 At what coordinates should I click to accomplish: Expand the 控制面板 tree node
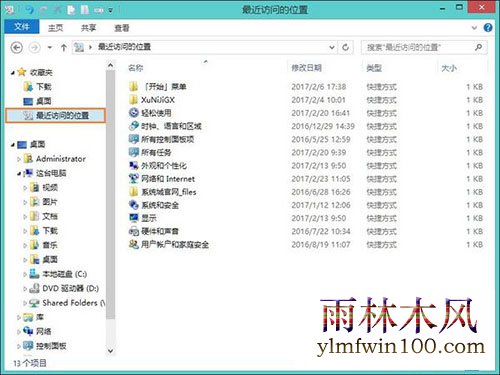tap(19, 346)
